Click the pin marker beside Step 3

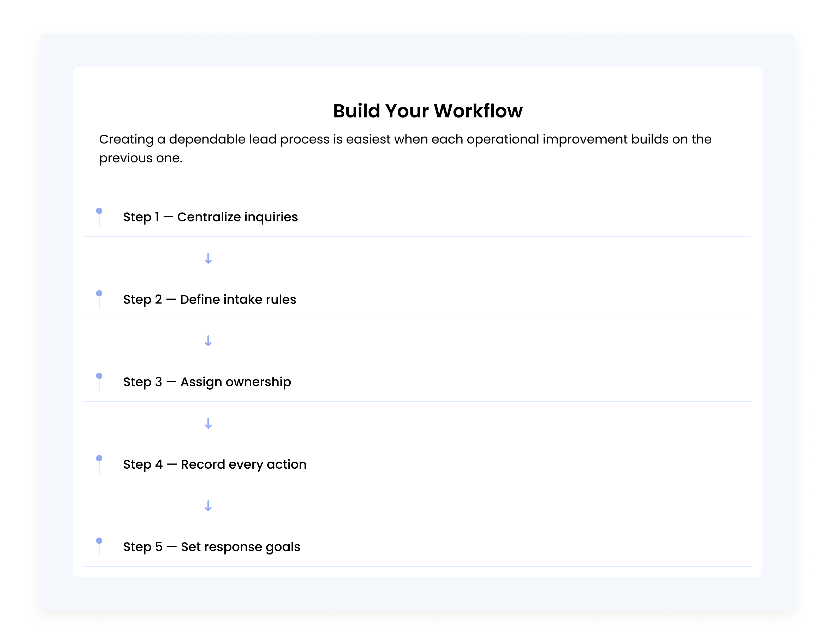coord(99,382)
